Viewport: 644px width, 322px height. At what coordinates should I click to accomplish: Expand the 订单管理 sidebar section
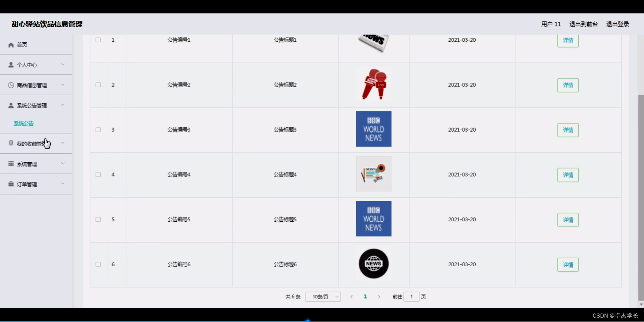tap(62, 184)
